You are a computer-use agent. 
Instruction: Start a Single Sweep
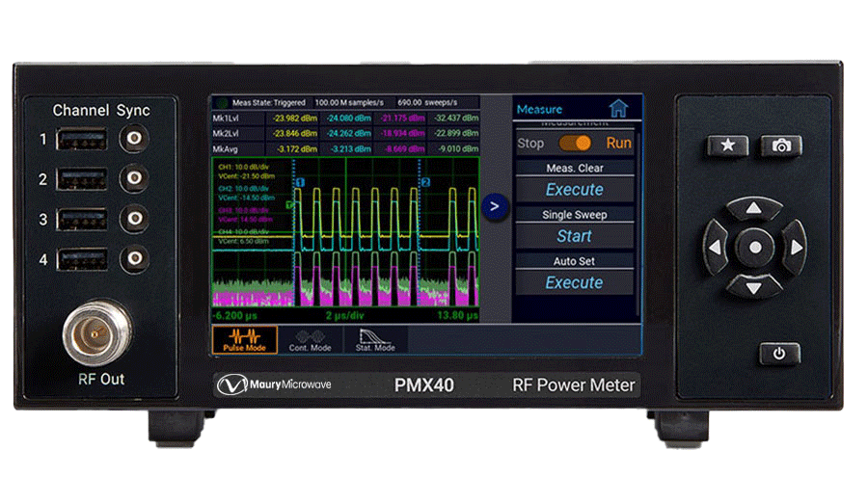pyautogui.click(x=574, y=236)
